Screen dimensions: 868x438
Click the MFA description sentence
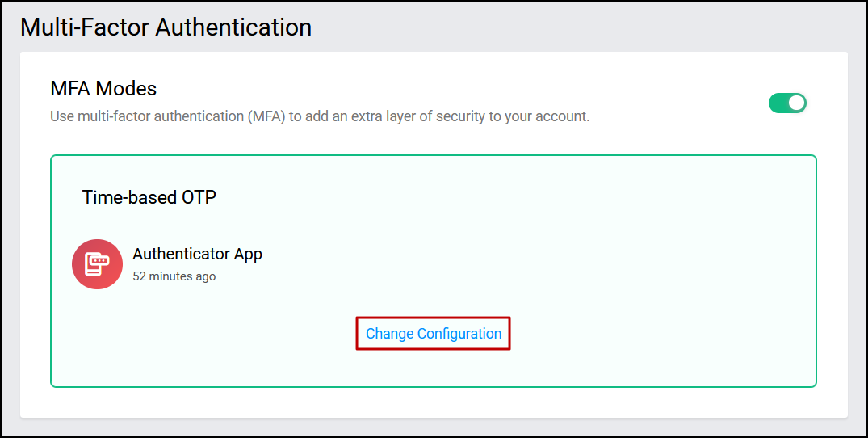coord(320,116)
